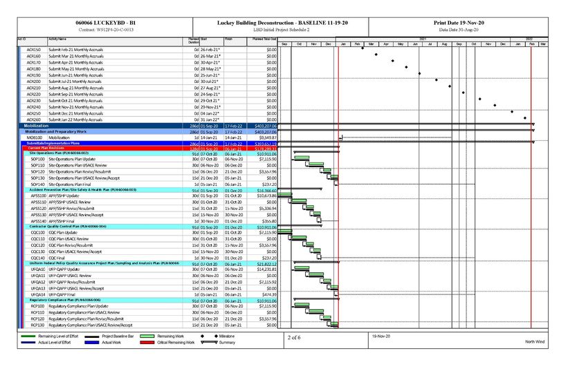
Task: Click the Luckey Building Deconstruction - BASELINE 11-19-20 heading
Action: click(282, 23)
